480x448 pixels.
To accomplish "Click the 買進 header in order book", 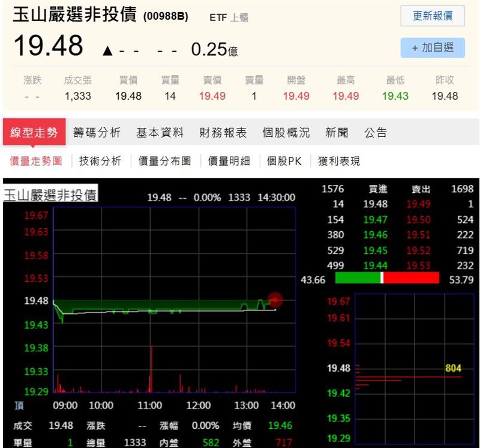I will point(378,189).
